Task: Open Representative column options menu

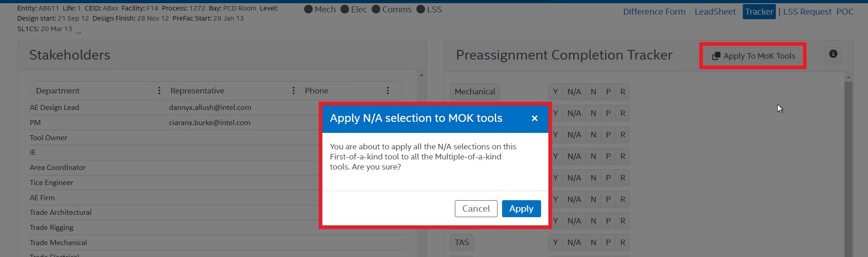Action: (293, 91)
